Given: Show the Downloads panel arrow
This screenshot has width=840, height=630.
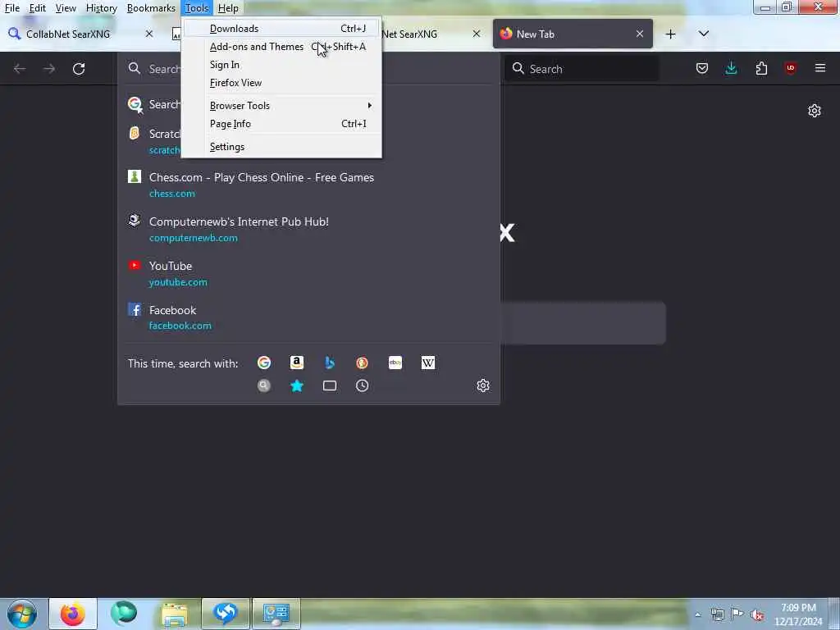Looking at the screenshot, I should point(731,68).
